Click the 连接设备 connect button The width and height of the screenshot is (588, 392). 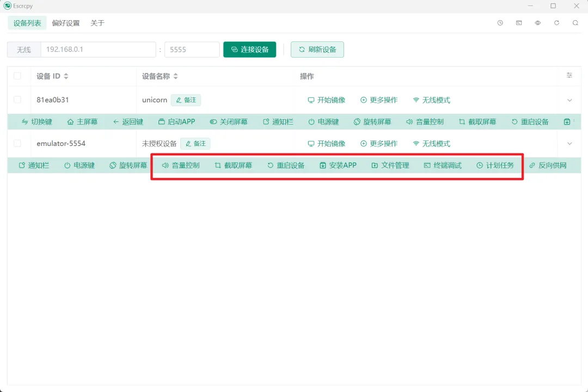(x=249, y=49)
